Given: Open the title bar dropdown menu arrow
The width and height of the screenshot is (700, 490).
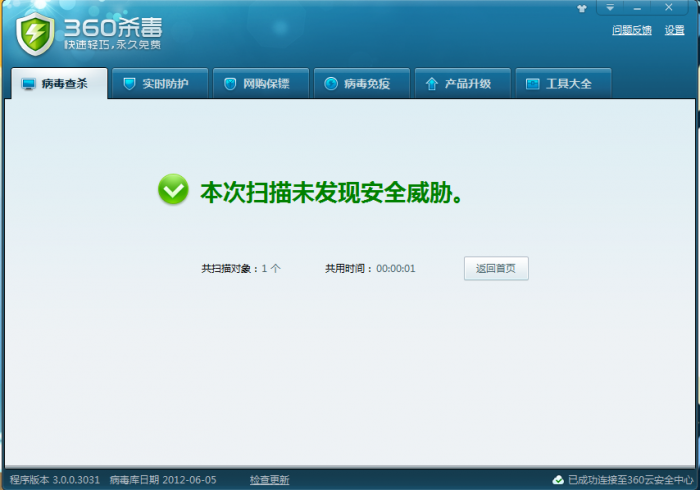Looking at the screenshot, I should 610,8.
